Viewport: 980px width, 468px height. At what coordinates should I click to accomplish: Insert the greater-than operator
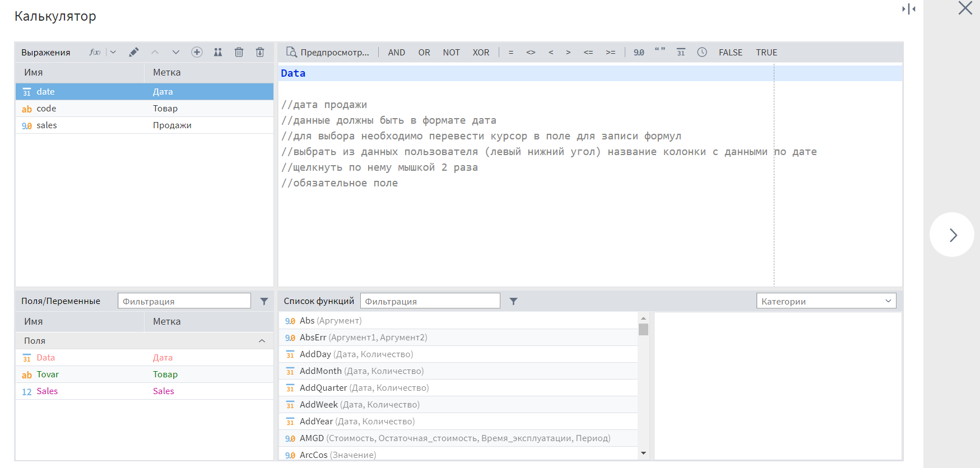tap(568, 52)
